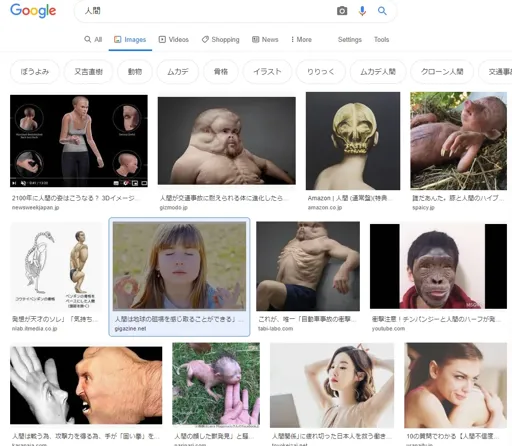
Task: Open the penguin skeleton illustration image
Action: click(56, 267)
